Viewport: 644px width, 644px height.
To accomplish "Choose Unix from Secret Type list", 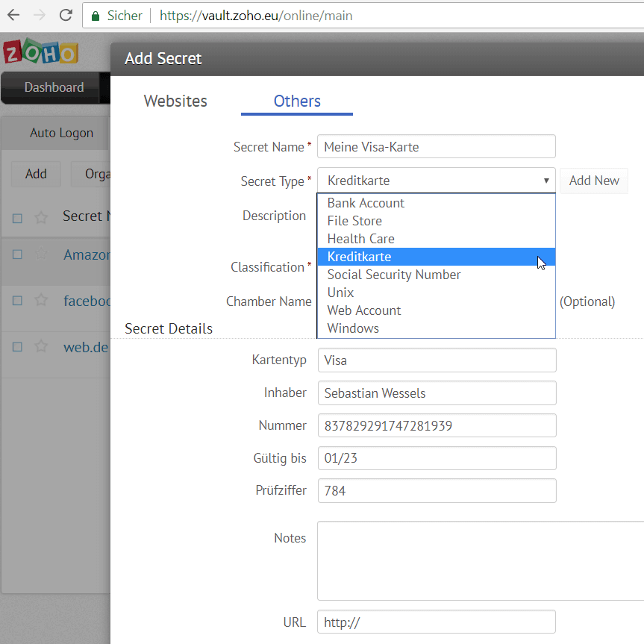I will click(437, 293).
